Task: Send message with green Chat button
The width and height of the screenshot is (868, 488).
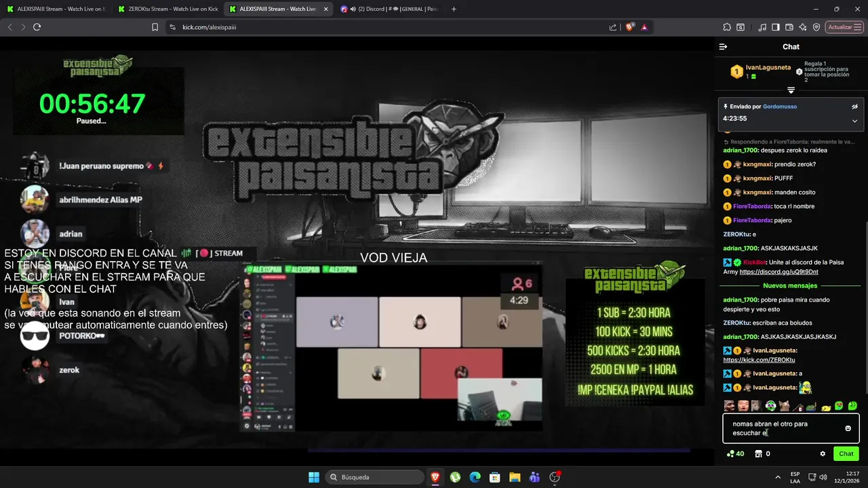Action: pos(846,453)
